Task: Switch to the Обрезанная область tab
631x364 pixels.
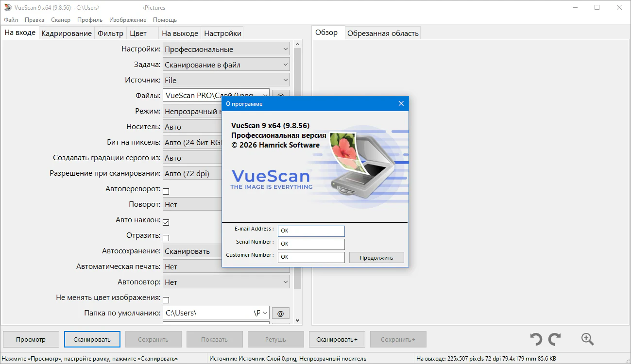Action: (383, 33)
